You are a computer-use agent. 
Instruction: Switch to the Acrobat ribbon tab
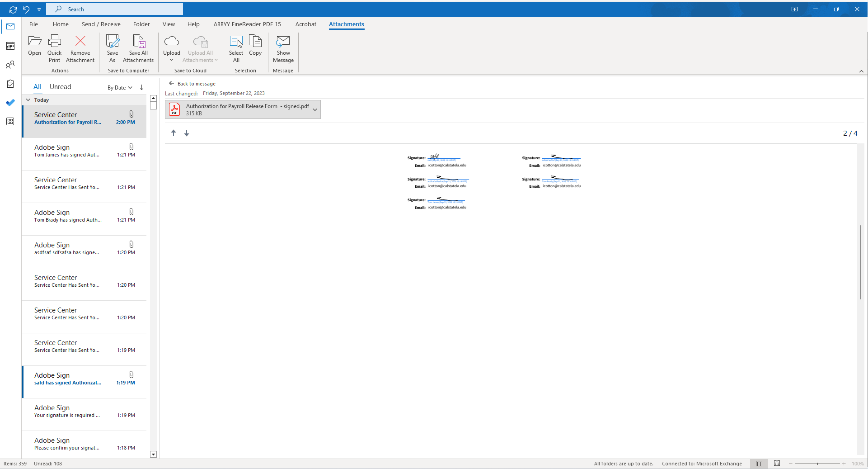click(x=306, y=24)
